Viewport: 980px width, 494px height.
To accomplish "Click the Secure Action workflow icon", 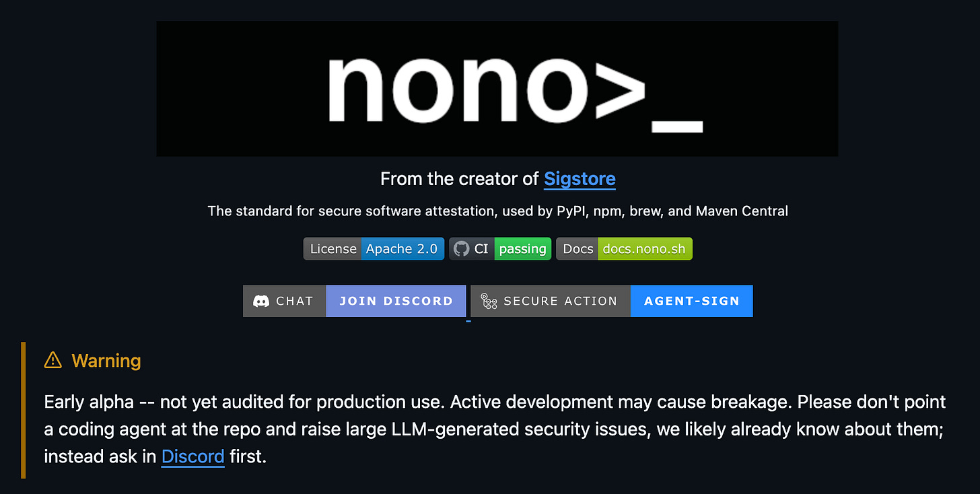I will point(489,301).
